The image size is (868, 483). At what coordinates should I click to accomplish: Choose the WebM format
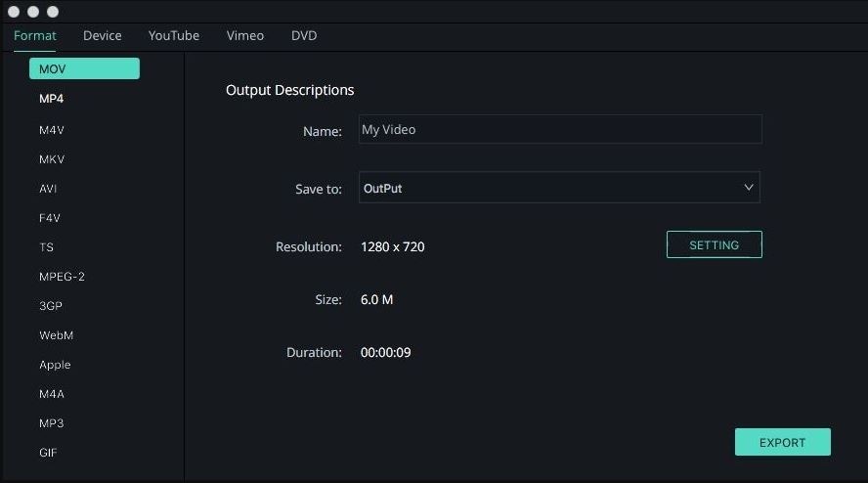point(56,335)
